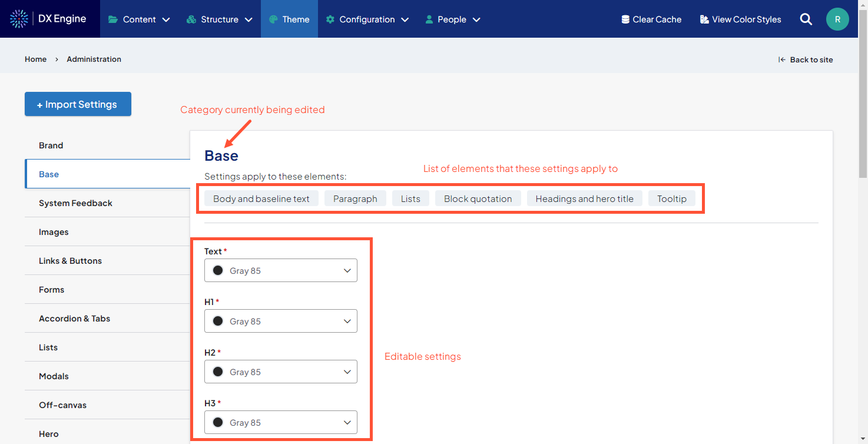Viewport: 868px width, 444px height.
Task: Expand the Content menu chevron
Action: 166,19
